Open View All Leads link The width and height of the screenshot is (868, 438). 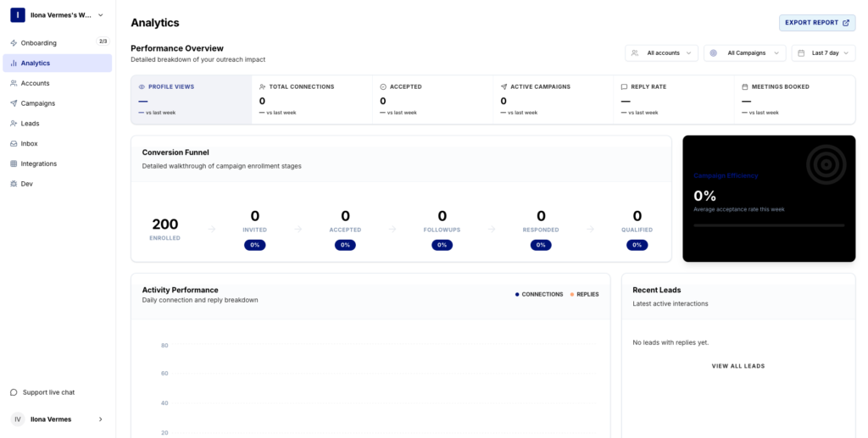point(737,366)
